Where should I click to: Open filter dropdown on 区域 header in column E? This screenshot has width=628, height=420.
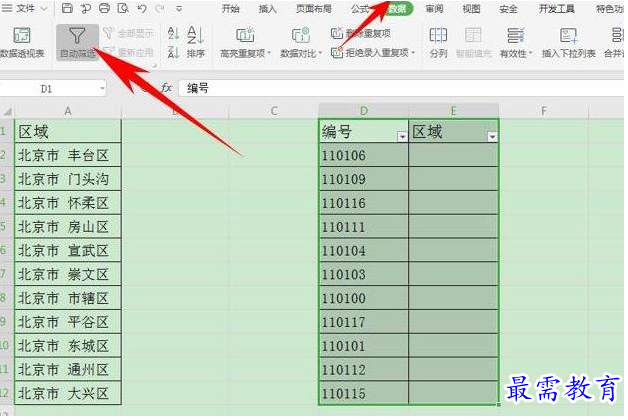click(492, 137)
